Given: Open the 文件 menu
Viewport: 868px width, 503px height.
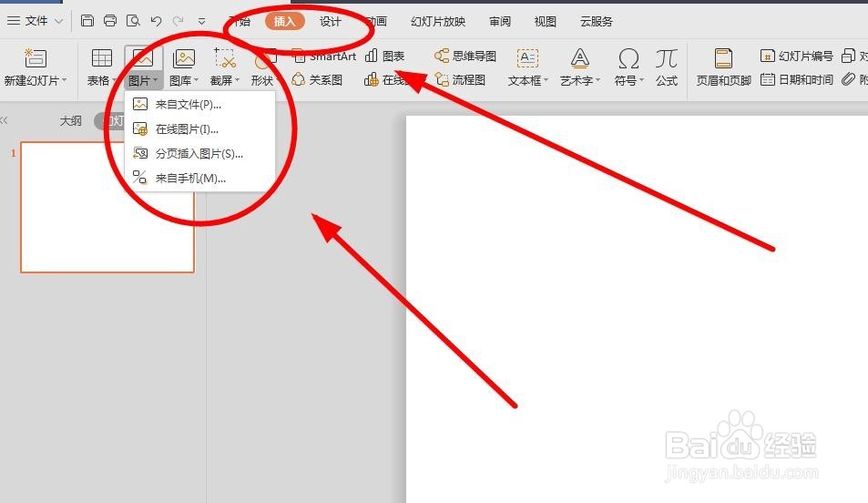Looking at the screenshot, I should 35,21.
